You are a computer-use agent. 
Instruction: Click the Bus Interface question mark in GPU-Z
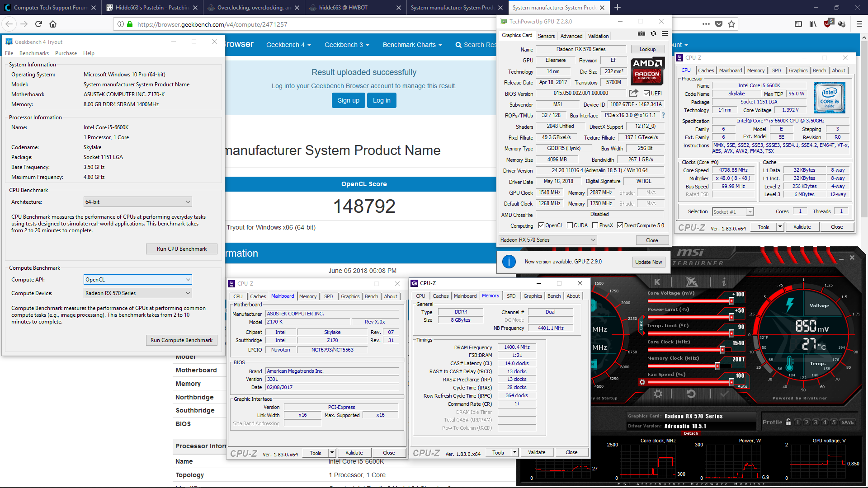[x=663, y=115]
